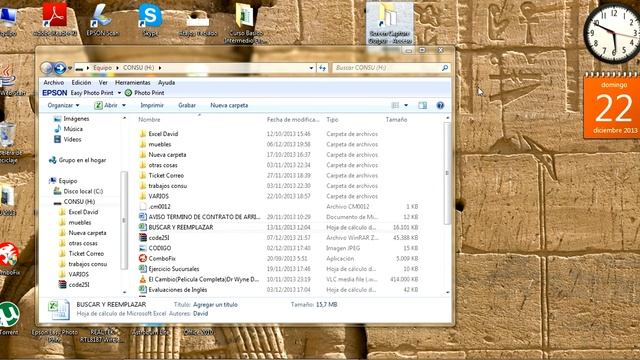Show the preview pane
The image size is (640, 360).
coord(422,105)
